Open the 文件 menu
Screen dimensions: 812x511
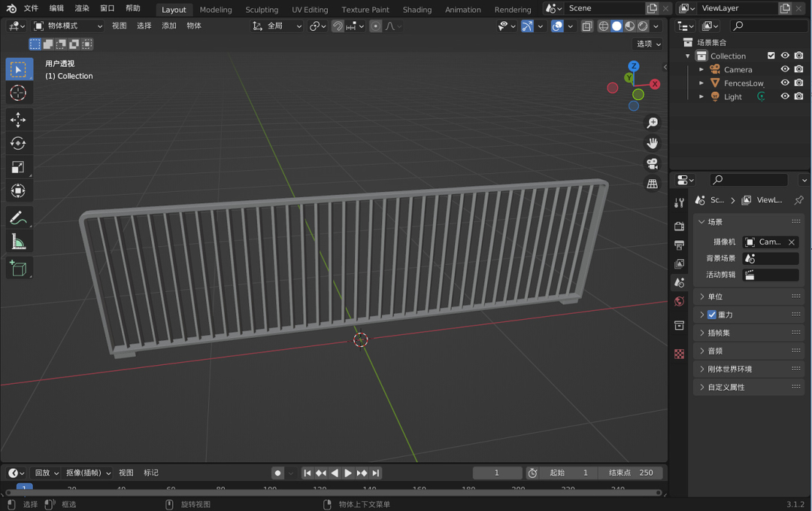tap(31, 8)
